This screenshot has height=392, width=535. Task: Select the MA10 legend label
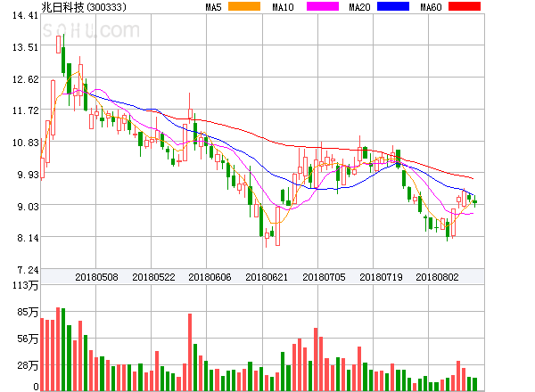click(283, 7)
